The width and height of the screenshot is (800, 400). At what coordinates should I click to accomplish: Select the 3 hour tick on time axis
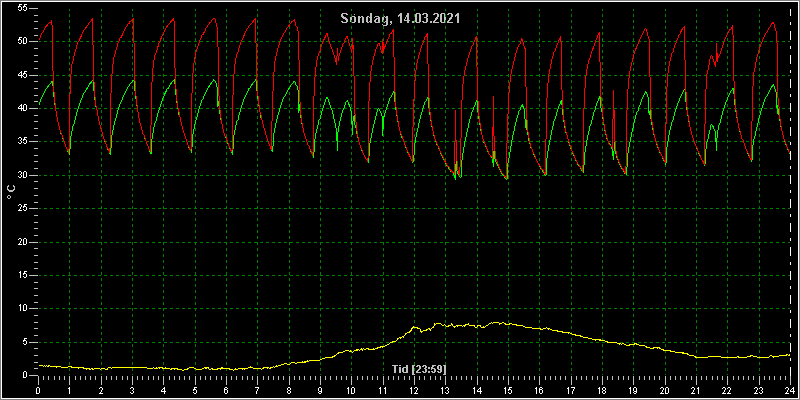click(x=132, y=390)
